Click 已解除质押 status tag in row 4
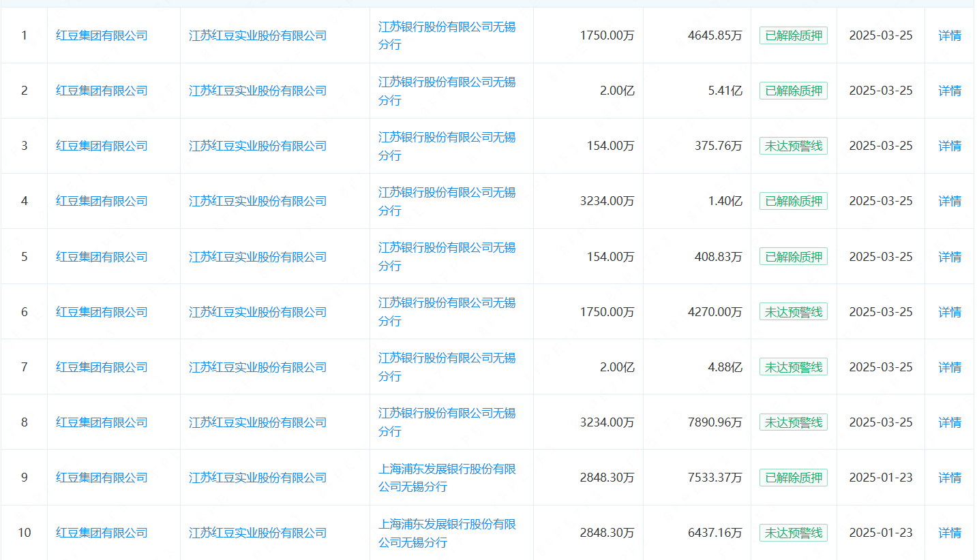Image resolution: width=977 pixels, height=560 pixels. (x=794, y=201)
